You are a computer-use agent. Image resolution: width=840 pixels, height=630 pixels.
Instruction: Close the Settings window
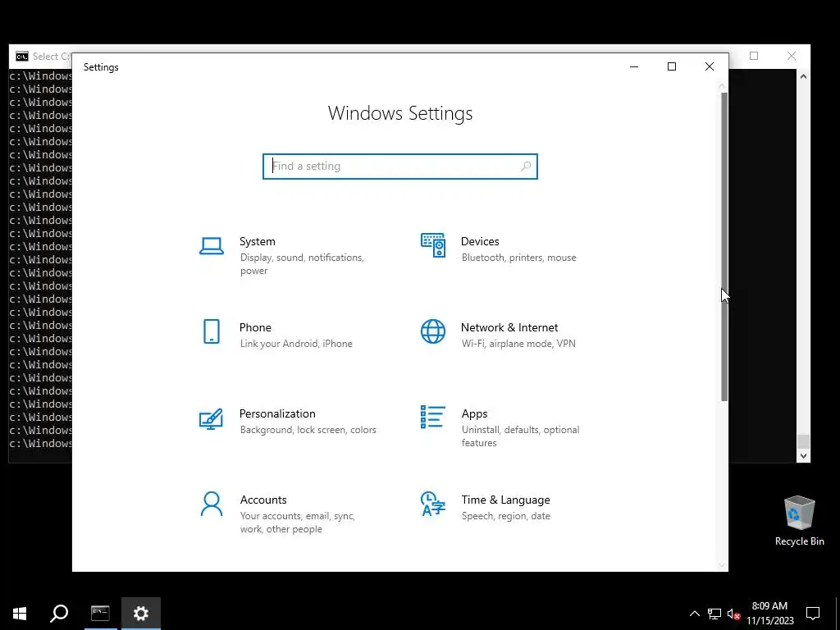click(710, 66)
